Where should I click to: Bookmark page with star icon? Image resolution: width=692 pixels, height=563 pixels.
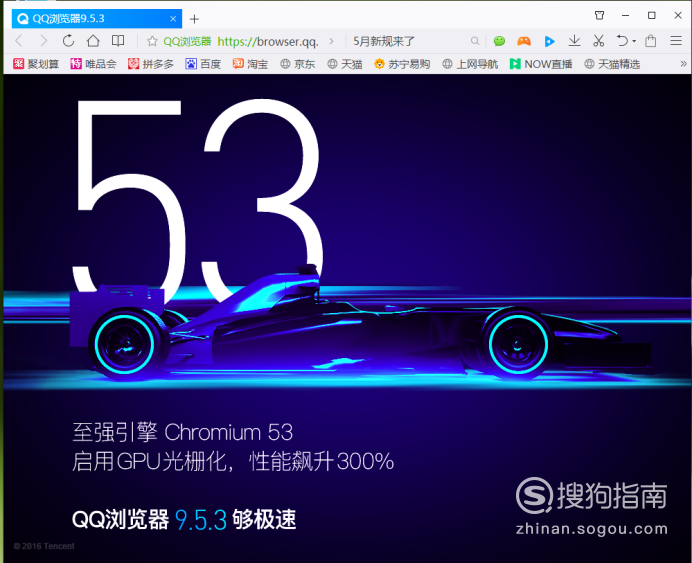click(152, 41)
